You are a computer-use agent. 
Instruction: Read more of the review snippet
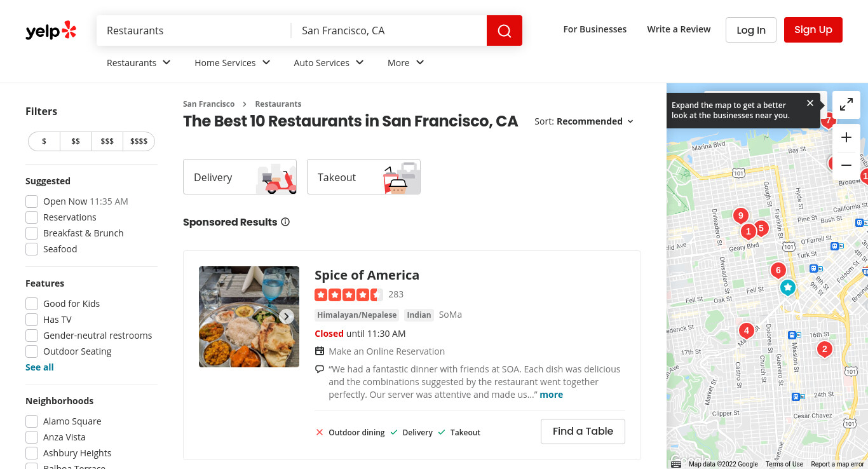point(552,395)
